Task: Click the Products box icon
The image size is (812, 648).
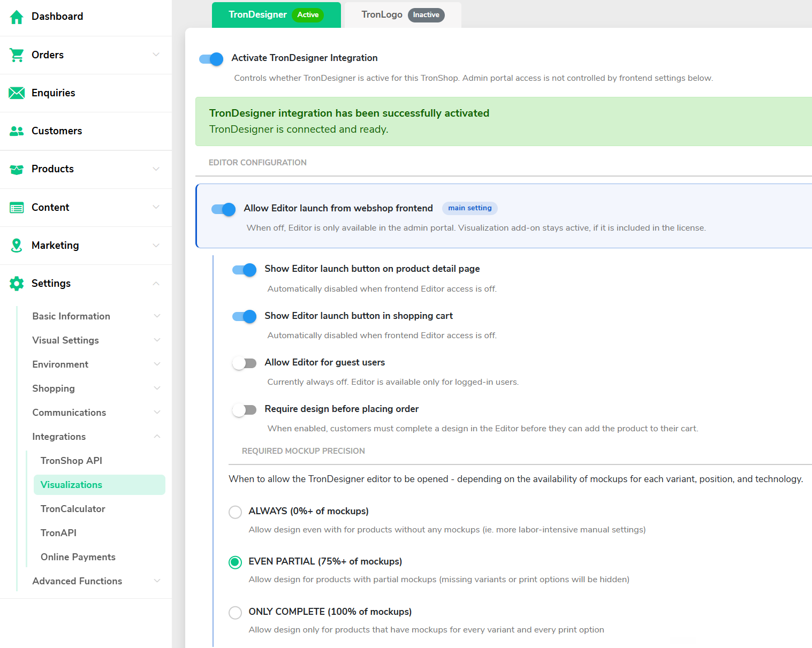Action: [17, 170]
